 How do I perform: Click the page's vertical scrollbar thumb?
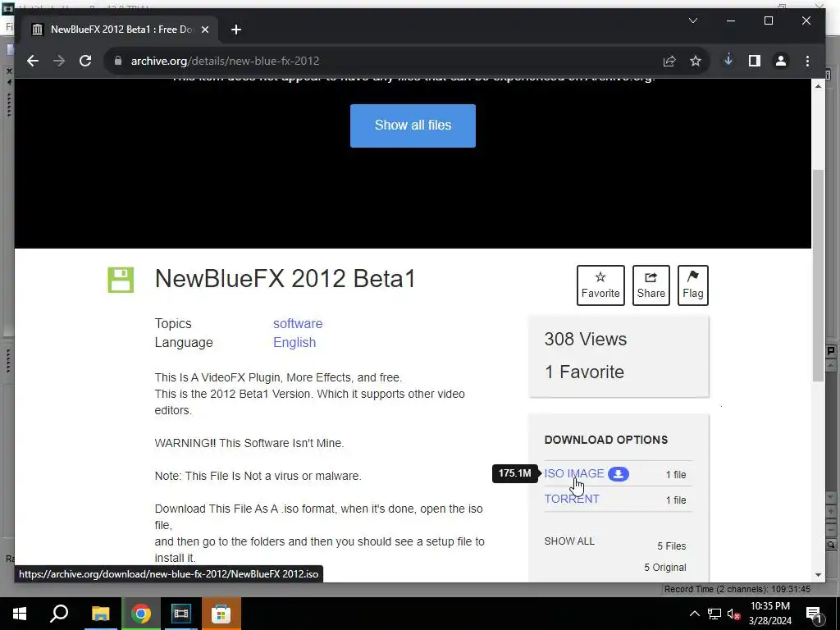coord(818,275)
